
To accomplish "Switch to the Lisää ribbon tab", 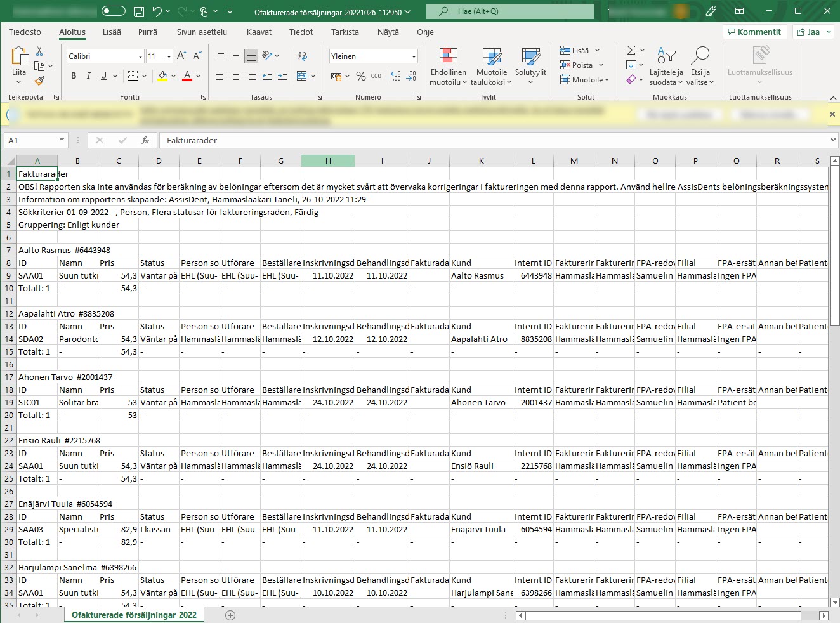I will (x=112, y=32).
